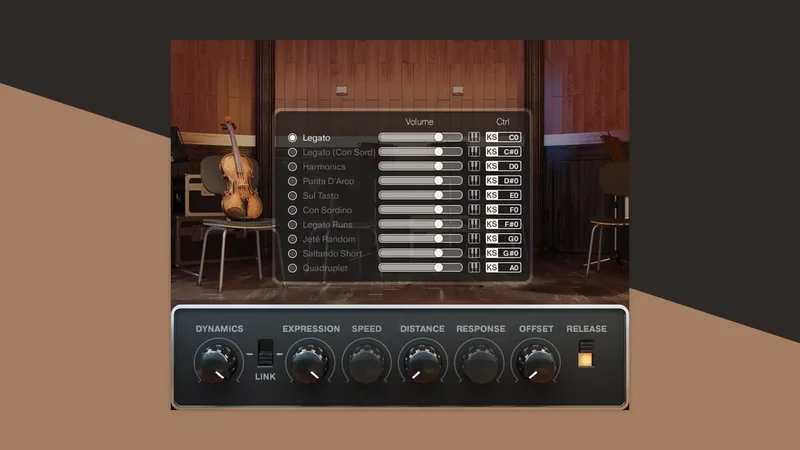The height and width of the screenshot is (450, 800).
Task: Open the KS E0 control selector
Action: tap(503, 195)
